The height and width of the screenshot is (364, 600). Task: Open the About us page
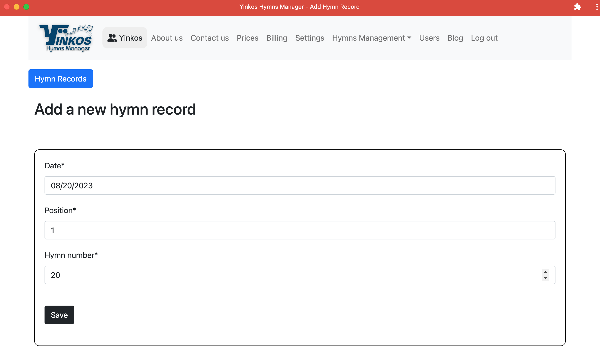pyautogui.click(x=167, y=38)
